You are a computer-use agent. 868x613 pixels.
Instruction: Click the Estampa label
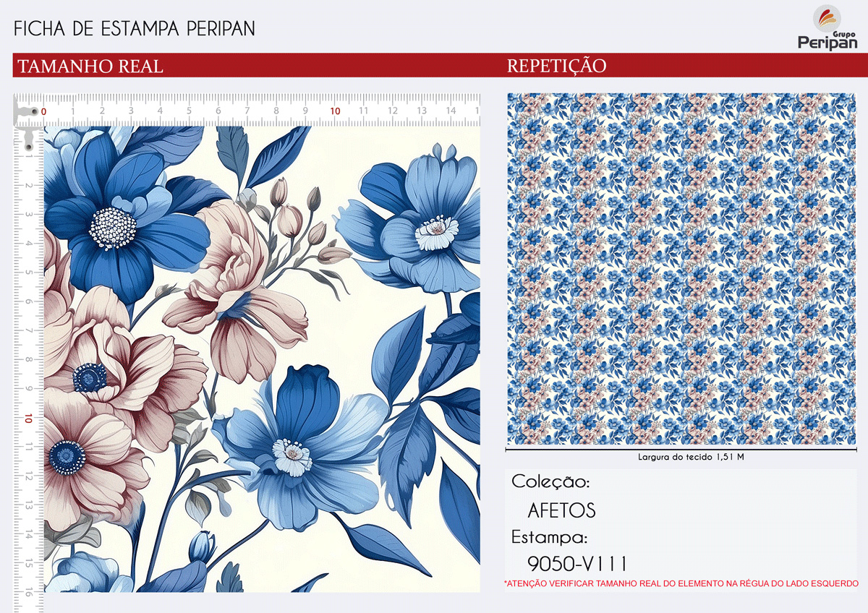549,538
